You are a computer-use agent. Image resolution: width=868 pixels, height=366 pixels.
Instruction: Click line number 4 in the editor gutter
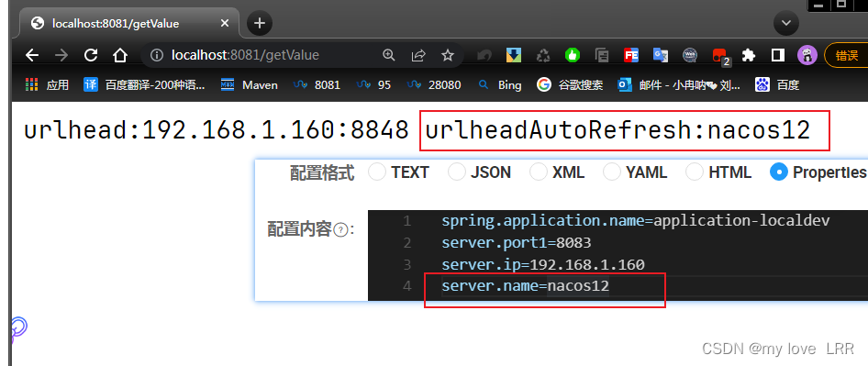click(407, 286)
